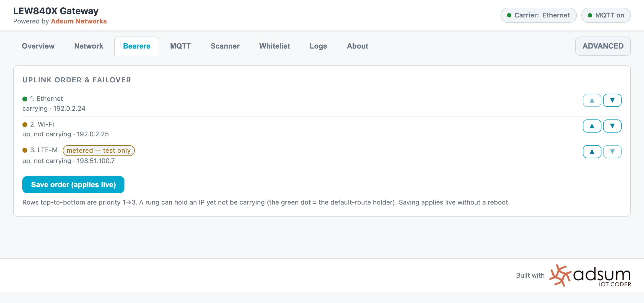
Task: Click 'up, not carrying · 198.51.100.7' text
Action: click(68, 161)
